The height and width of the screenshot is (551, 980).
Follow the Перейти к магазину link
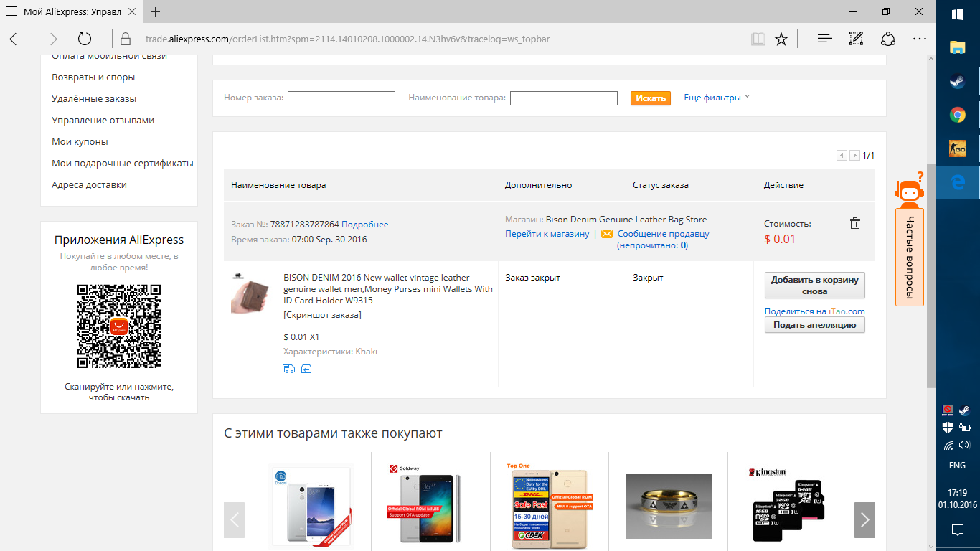547,234
